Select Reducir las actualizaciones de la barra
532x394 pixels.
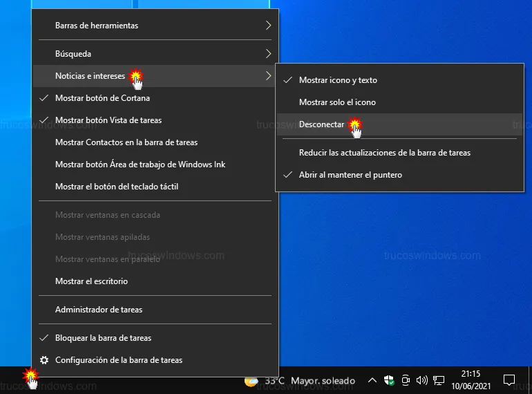[384, 153]
